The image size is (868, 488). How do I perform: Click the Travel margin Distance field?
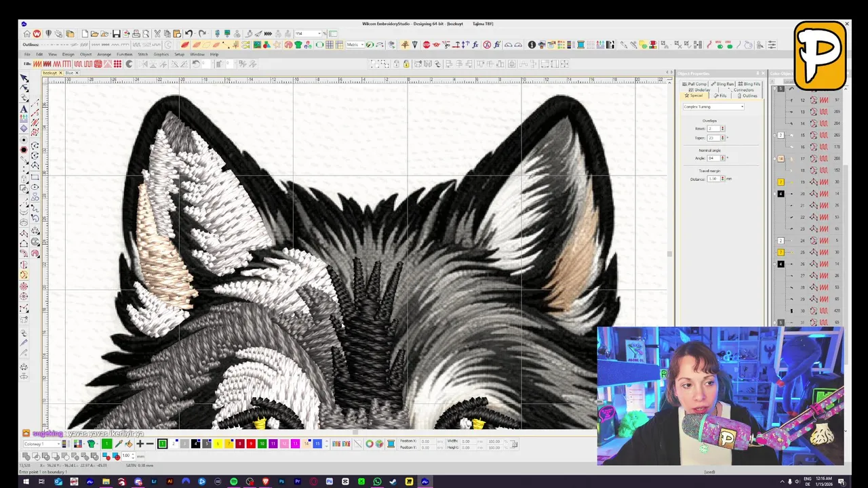tap(713, 179)
